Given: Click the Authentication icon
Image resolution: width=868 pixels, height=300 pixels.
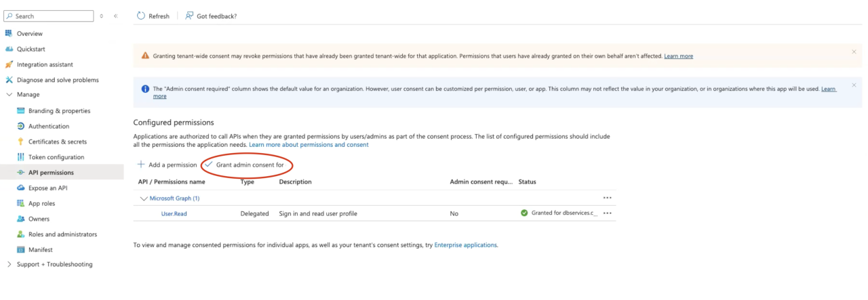Looking at the screenshot, I should [21, 126].
